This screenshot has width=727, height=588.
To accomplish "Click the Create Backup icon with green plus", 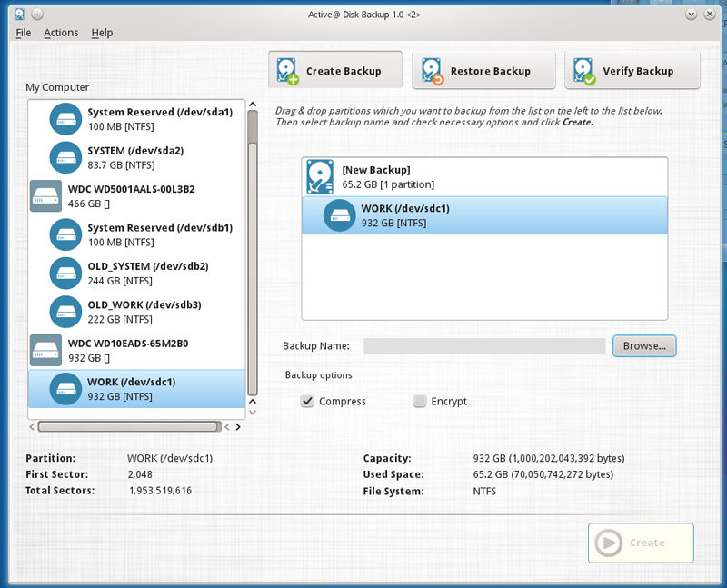I will [287, 71].
